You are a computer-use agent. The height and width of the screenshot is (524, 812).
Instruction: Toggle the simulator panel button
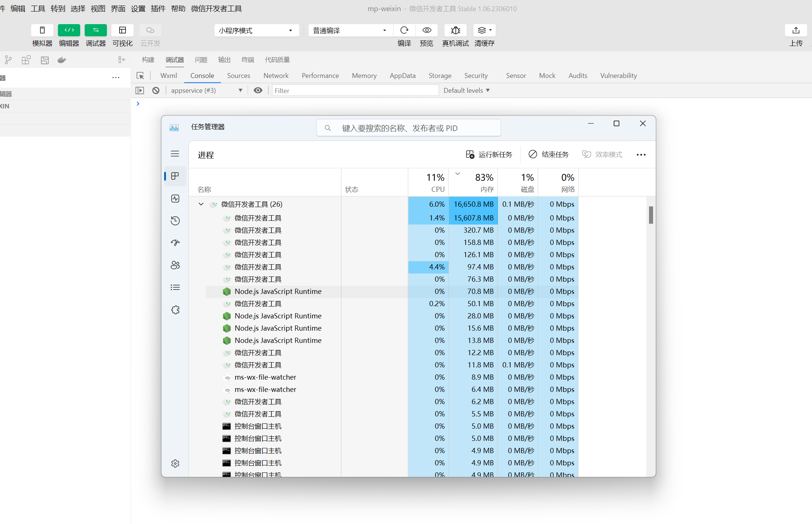[42, 30]
